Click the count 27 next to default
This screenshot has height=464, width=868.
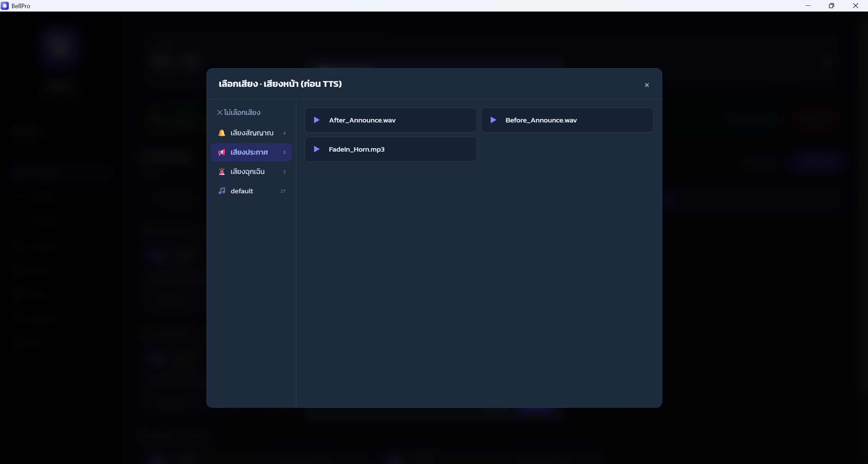[x=283, y=191]
